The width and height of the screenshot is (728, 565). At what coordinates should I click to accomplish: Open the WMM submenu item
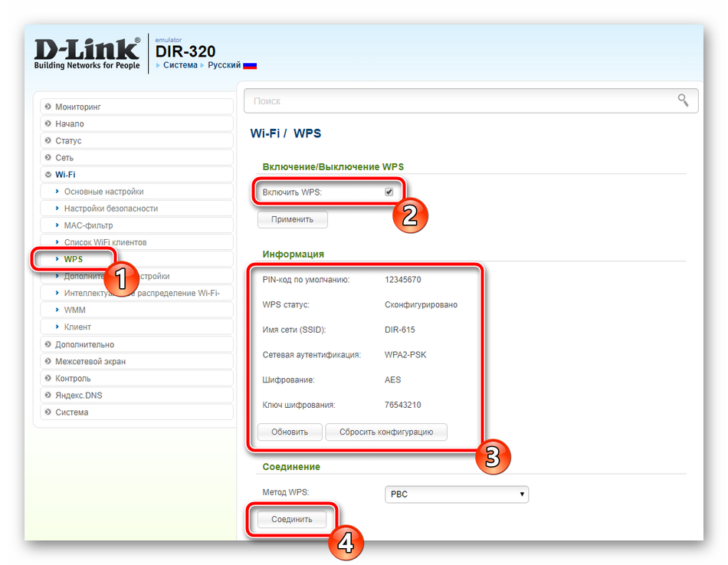(x=136, y=310)
